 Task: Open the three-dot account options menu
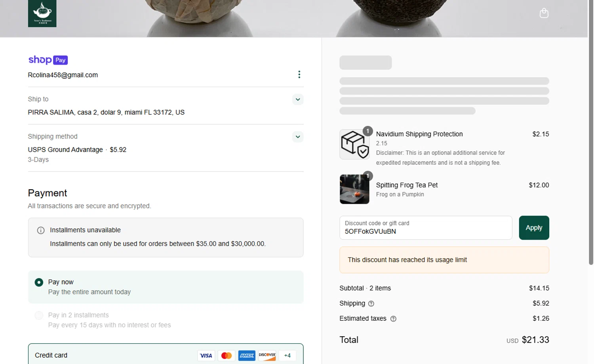coord(299,74)
